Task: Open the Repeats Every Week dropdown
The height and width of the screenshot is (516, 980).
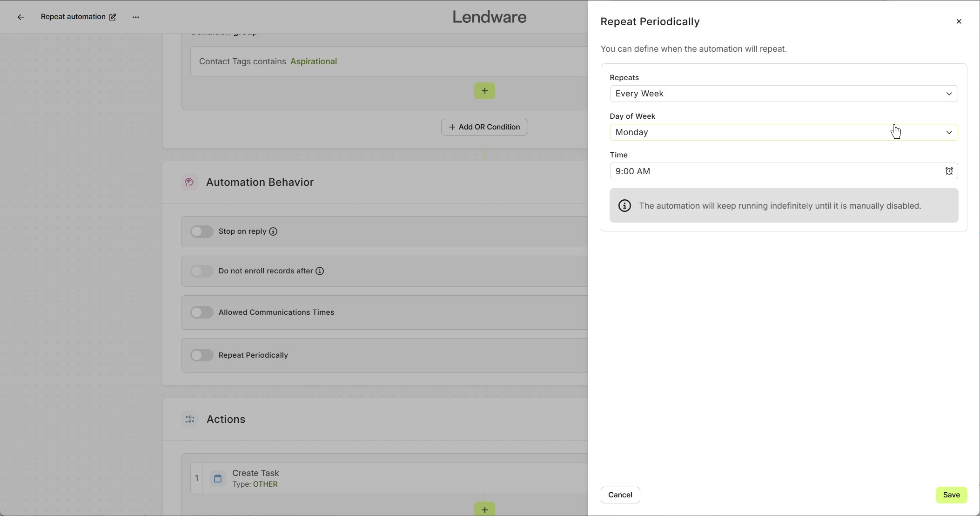Action: [x=784, y=94]
